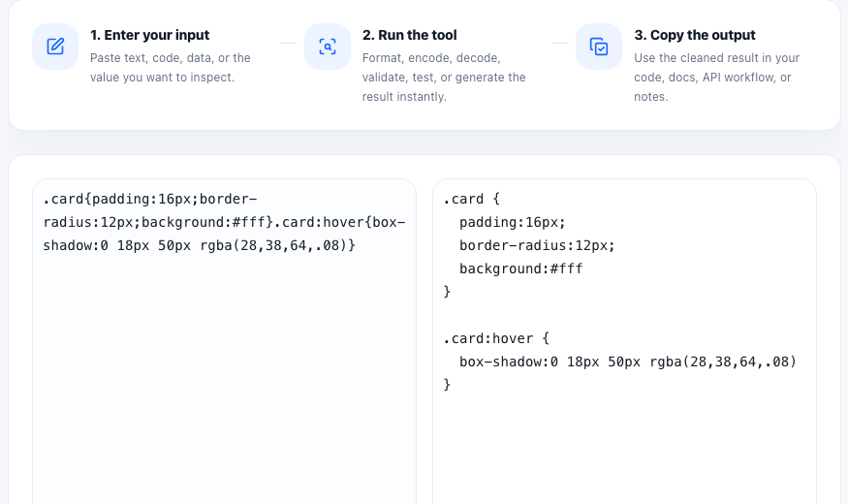Image resolution: width=848 pixels, height=504 pixels.
Task: Click the 'Use the cleaned result' description
Action: point(716,78)
